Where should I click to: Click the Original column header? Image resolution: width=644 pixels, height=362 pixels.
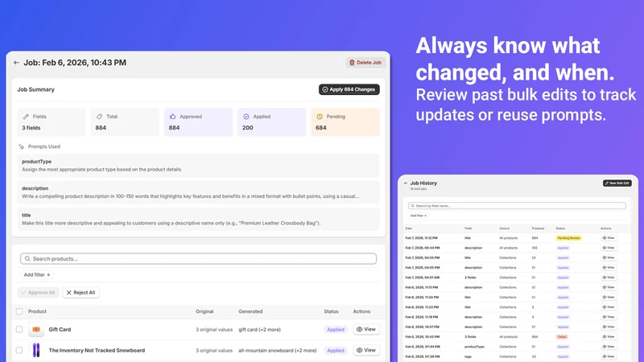[x=204, y=311]
